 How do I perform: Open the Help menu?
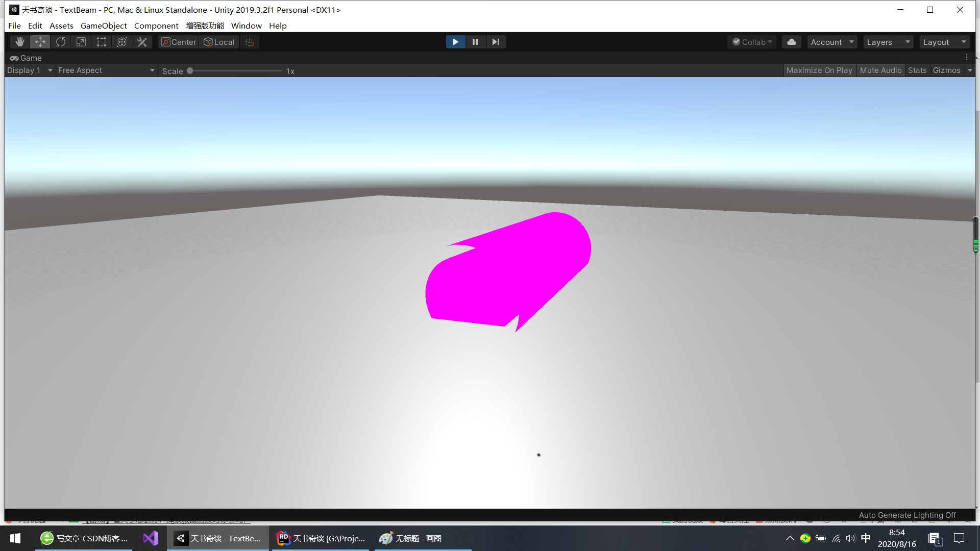click(278, 26)
